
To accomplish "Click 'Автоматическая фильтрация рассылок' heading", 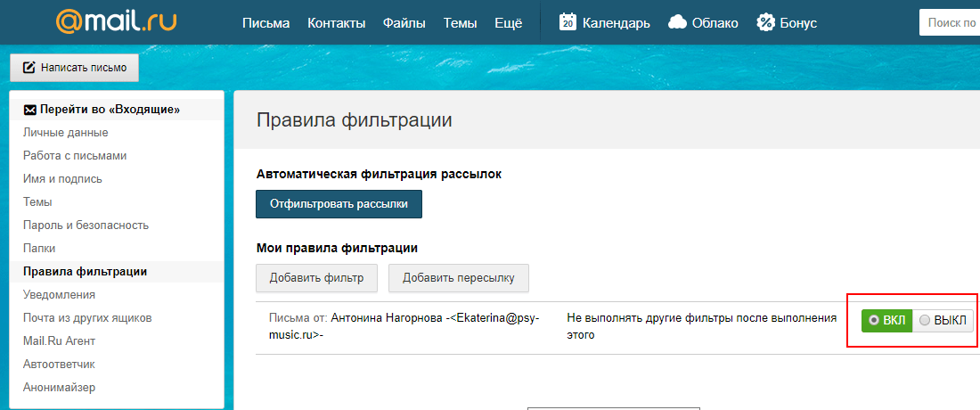I will 379,174.
